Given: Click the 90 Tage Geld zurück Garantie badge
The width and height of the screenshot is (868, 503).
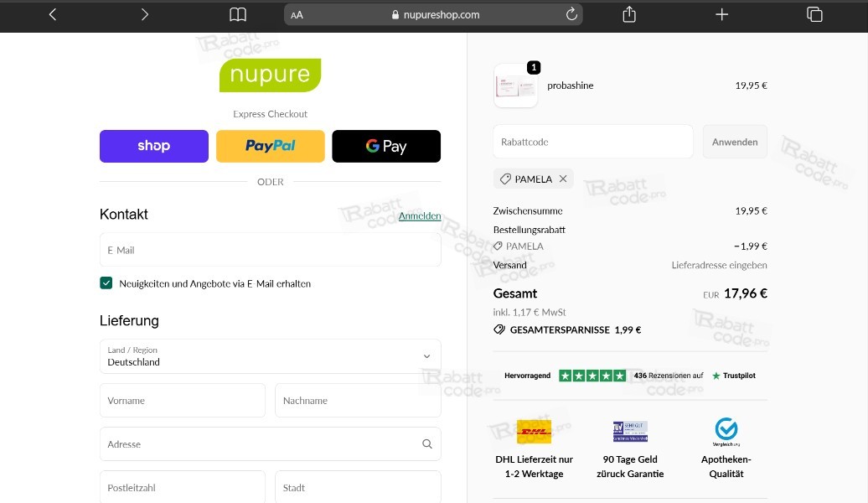Looking at the screenshot, I should pos(629,431).
